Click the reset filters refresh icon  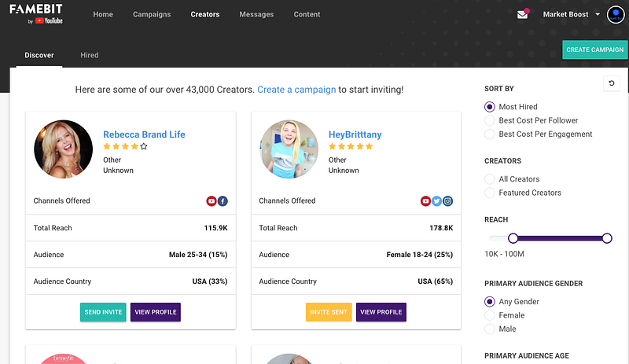point(612,83)
